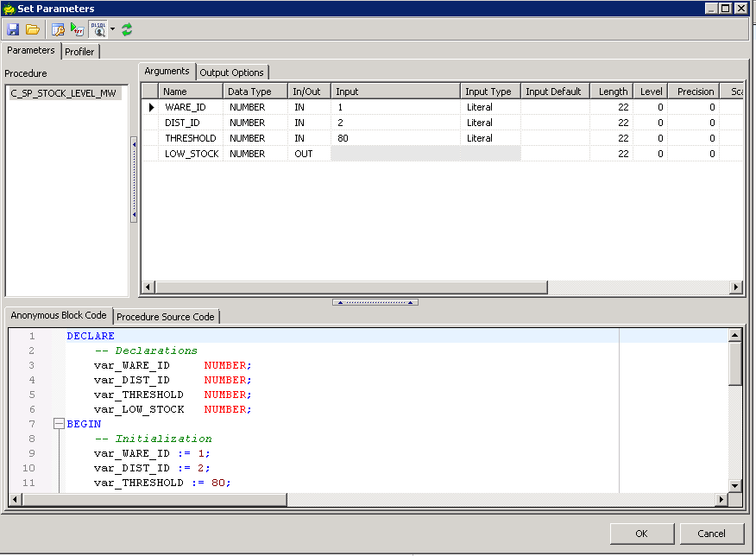756x556 pixels.
Task: Click the THRESHOLD input cell containing 80
Action: (x=394, y=138)
